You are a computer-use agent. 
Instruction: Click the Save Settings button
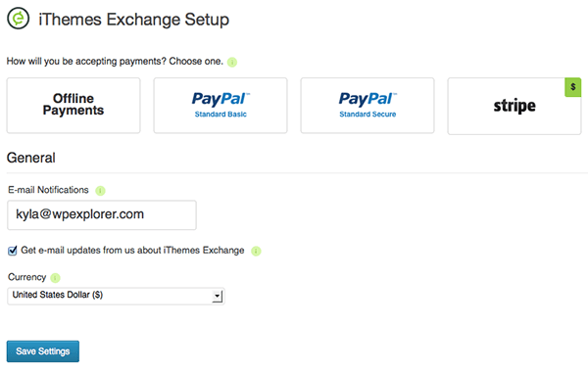tap(43, 351)
